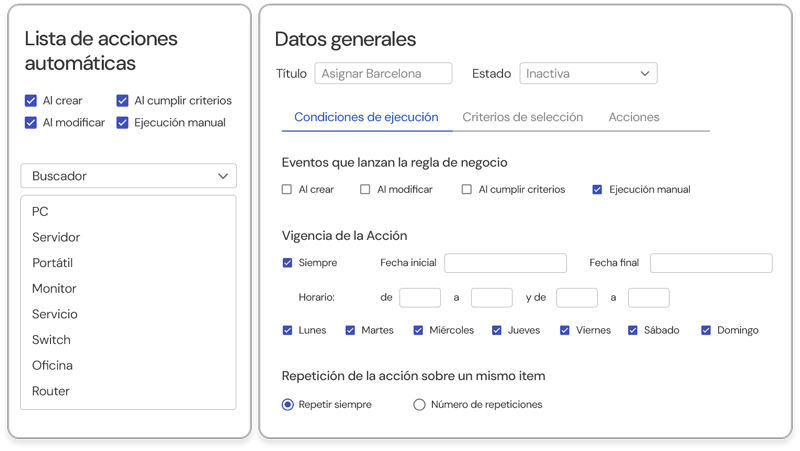Uncheck Viernes

coord(564,331)
